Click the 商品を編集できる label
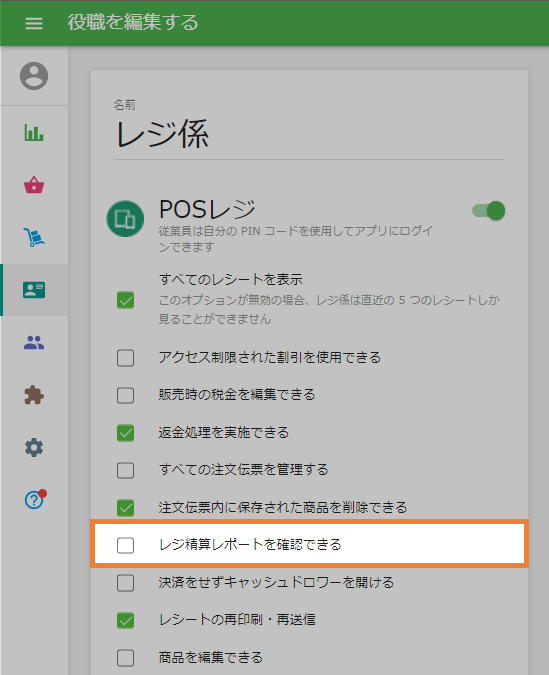The height and width of the screenshot is (675, 549). [x=211, y=657]
